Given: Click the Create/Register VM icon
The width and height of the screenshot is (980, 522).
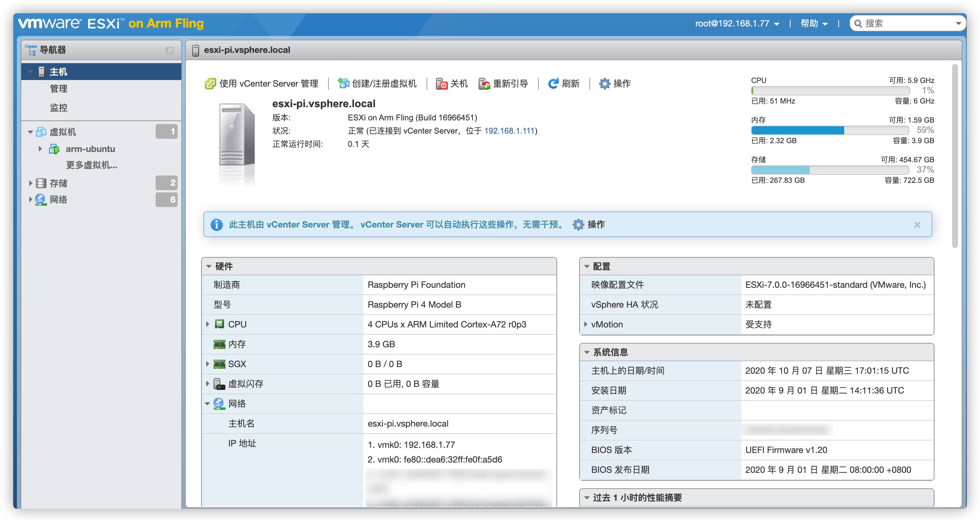Looking at the screenshot, I should click(343, 83).
